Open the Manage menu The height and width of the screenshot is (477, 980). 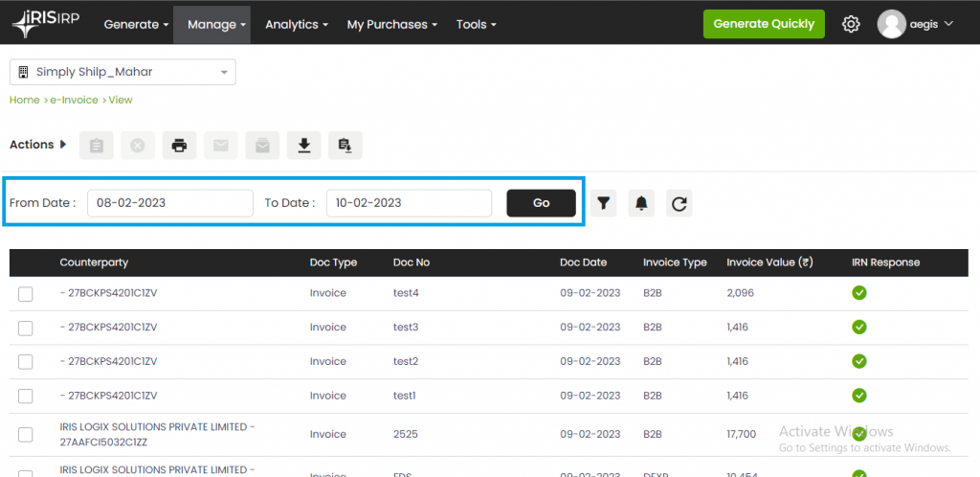click(212, 24)
